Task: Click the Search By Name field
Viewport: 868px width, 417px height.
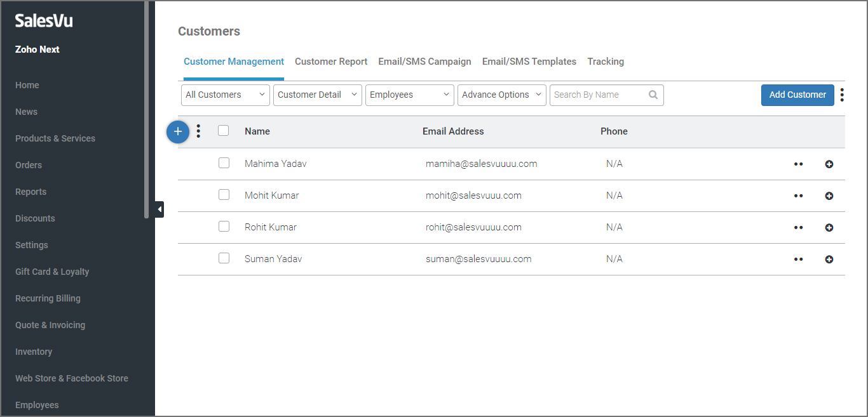Action: (597, 95)
